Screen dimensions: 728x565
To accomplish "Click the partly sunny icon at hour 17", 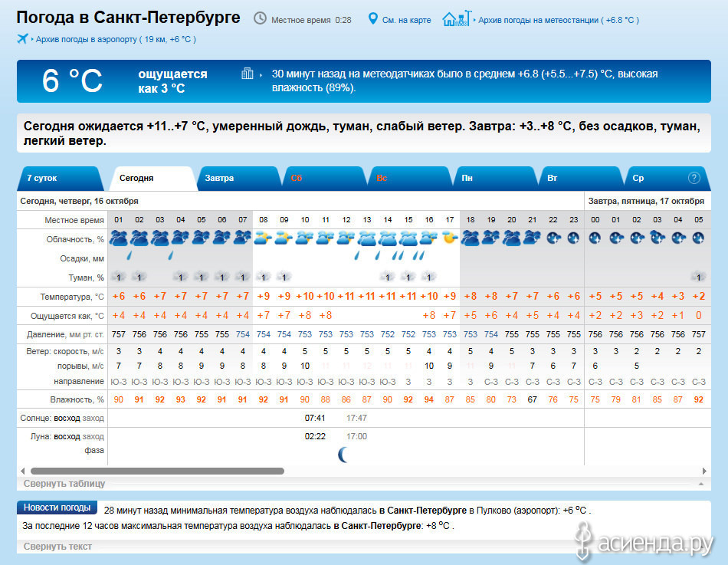I will pos(450,238).
